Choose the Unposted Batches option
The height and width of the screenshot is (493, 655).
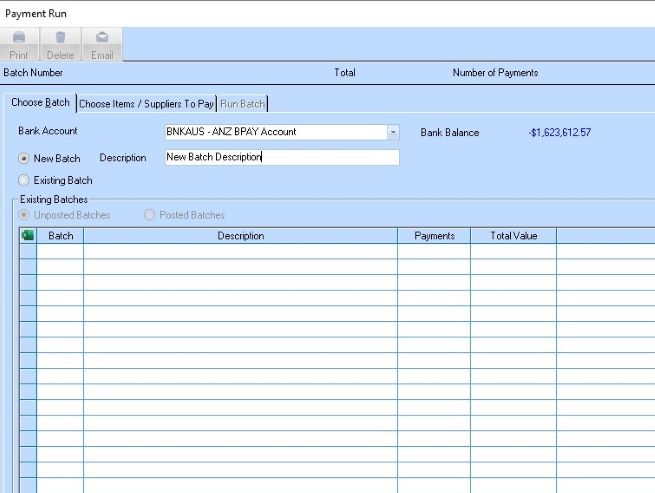pos(24,215)
